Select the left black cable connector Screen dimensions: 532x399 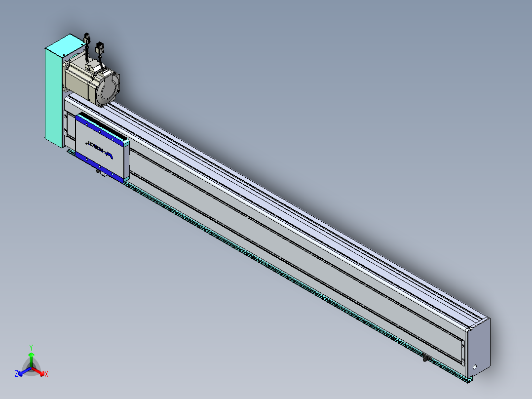[x=87, y=38]
